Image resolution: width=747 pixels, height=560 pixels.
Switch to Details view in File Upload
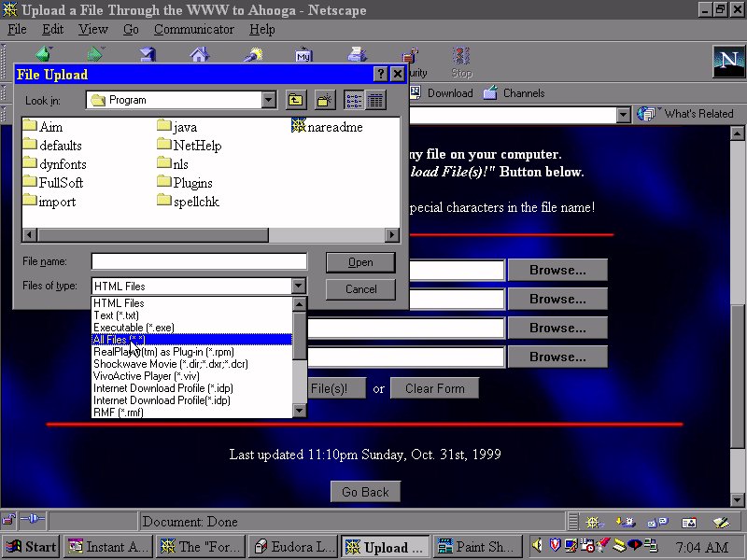pyautogui.click(x=375, y=100)
